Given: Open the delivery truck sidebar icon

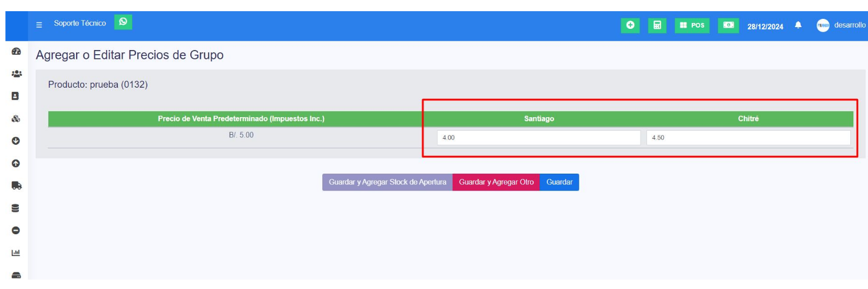Looking at the screenshot, I should [16, 185].
